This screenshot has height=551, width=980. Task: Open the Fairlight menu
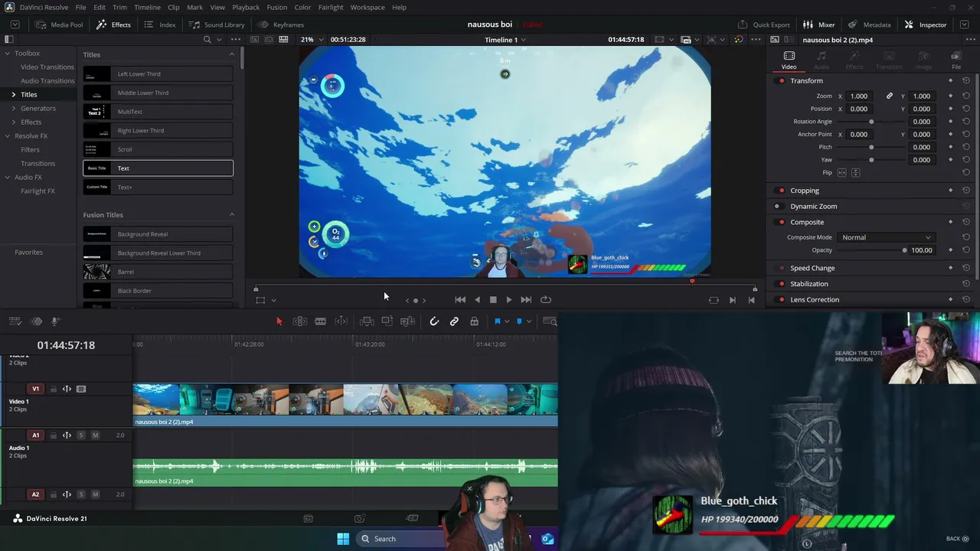pos(331,8)
